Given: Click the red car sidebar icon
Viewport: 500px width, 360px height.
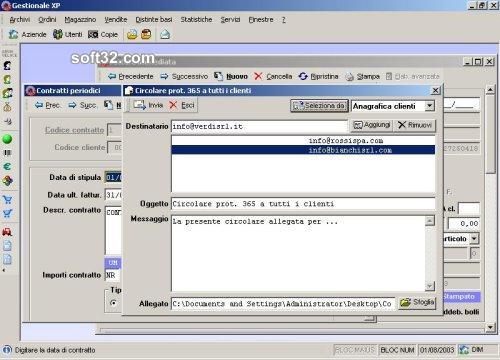Looking at the screenshot, I should (7, 232).
